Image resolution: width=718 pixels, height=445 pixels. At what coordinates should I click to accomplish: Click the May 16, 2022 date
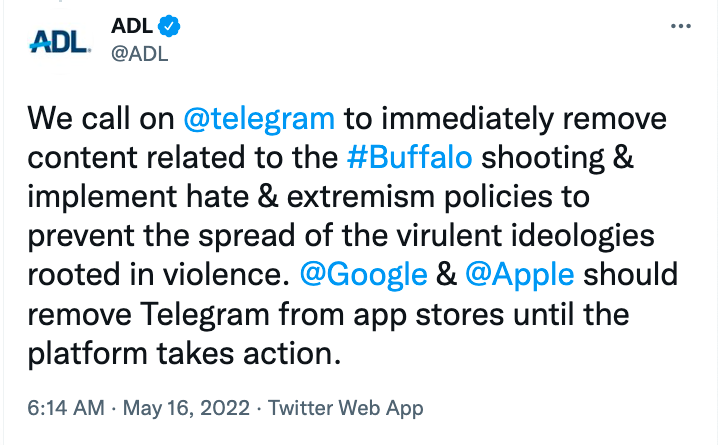click(186, 408)
